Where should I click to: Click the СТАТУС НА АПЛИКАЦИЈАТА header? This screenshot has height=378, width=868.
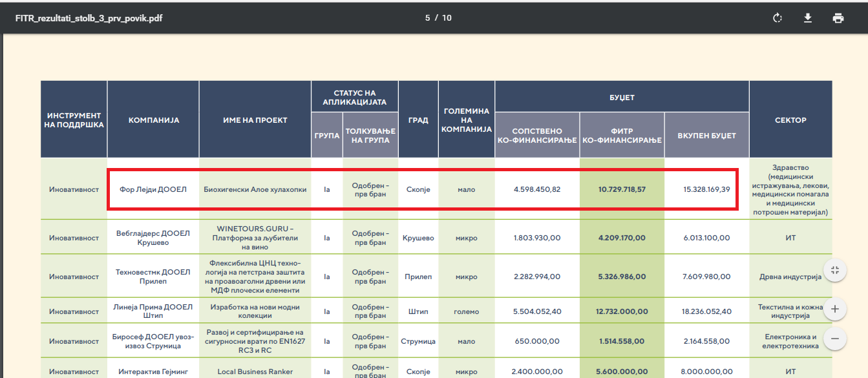(355, 98)
